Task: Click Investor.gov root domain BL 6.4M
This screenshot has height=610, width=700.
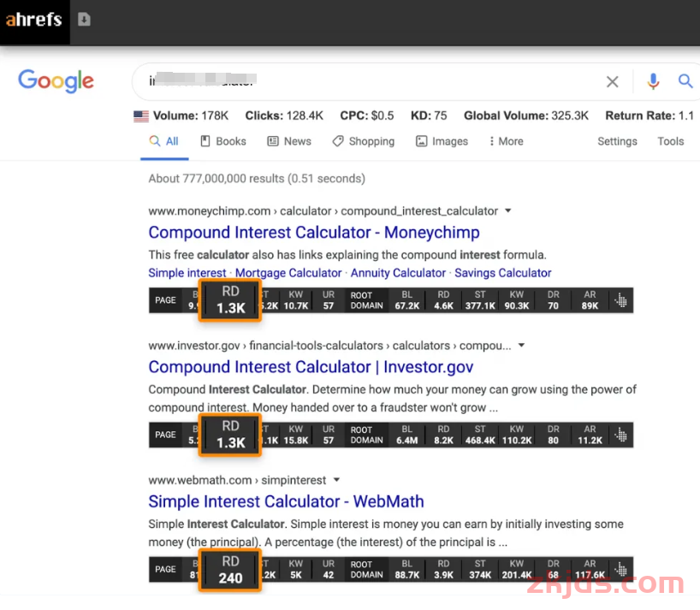Action: pyautogui.click(x=407, y=441)
